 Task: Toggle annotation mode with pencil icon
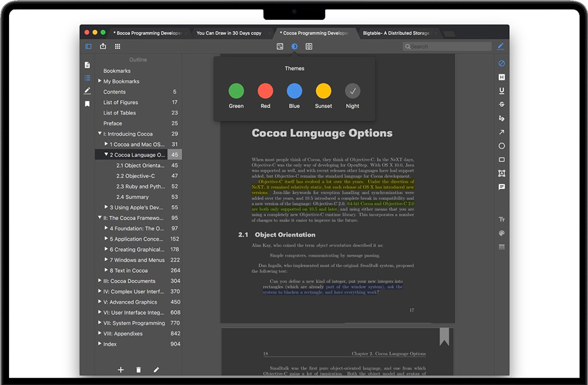(x=501, y=46)
